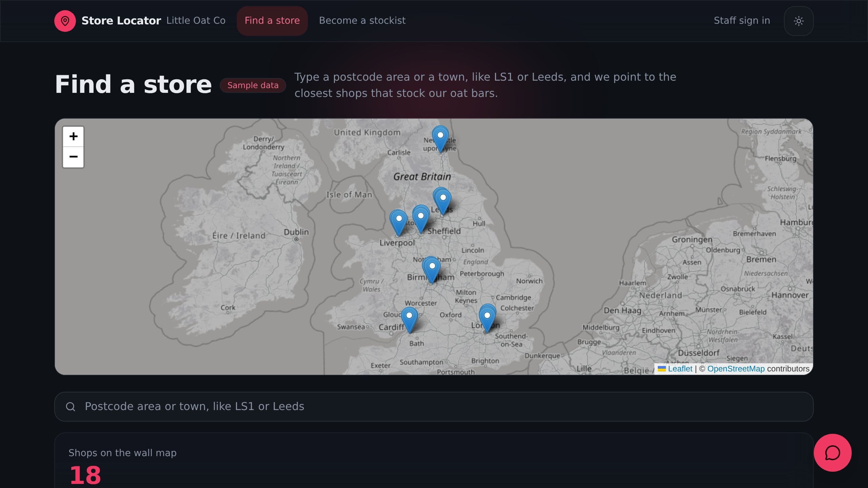Select the Cardiff/Bristol area map marker

(x=409, y=320)
